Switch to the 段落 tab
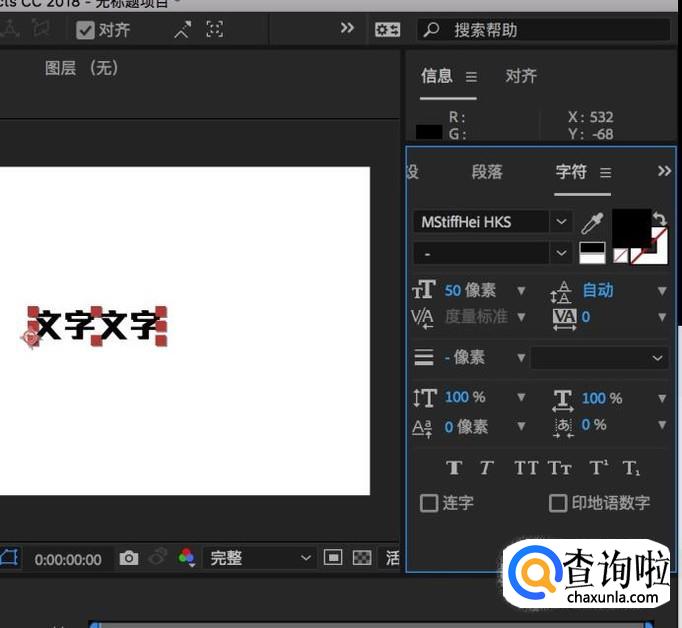The height and width of the screenshot is (628, 682). [x=487, y=172]
